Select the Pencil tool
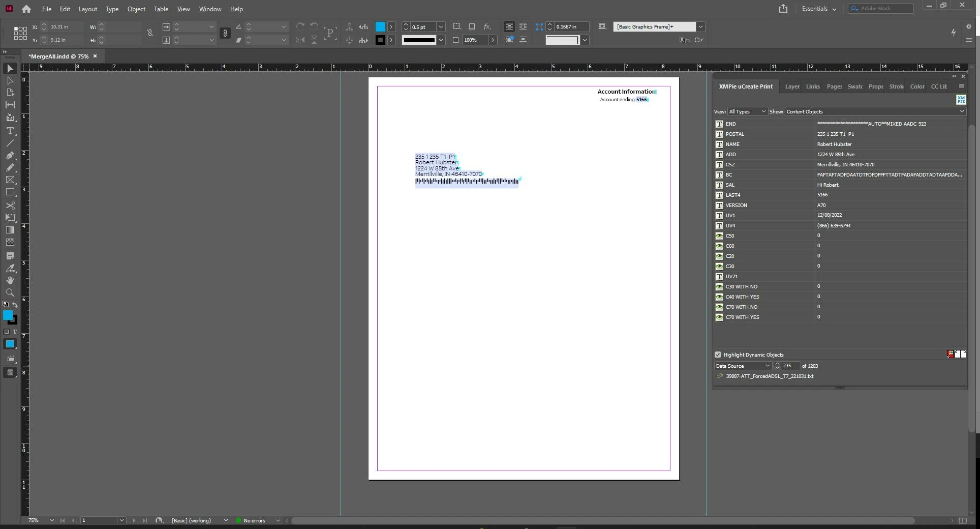Screen dimensions: 980x529 click(x=10, y=168)
